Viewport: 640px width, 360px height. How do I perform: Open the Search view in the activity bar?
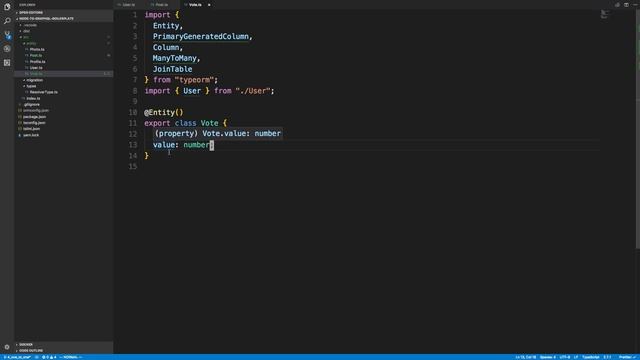(7, 21)
